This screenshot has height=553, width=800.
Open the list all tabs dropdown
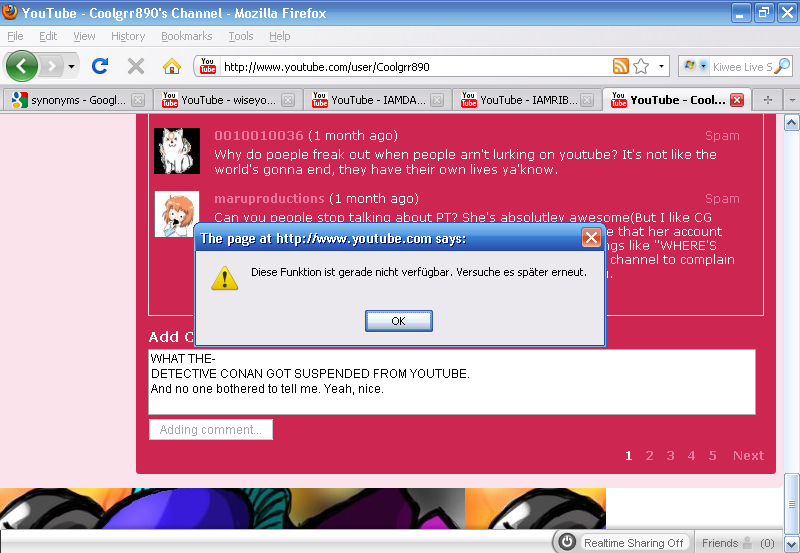[x=791, y=100]
